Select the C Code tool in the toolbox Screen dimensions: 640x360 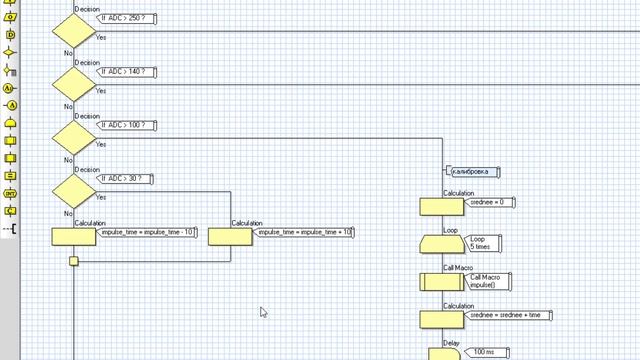pyautogui.click(x=10, y=211)
